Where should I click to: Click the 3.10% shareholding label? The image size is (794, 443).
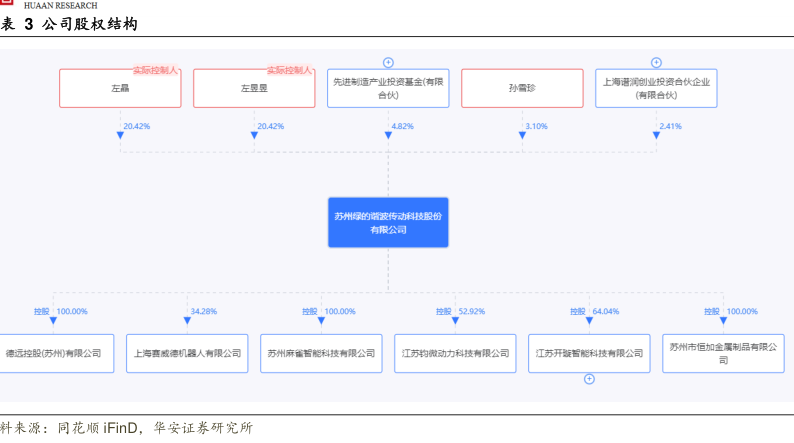tap(536, 126)
